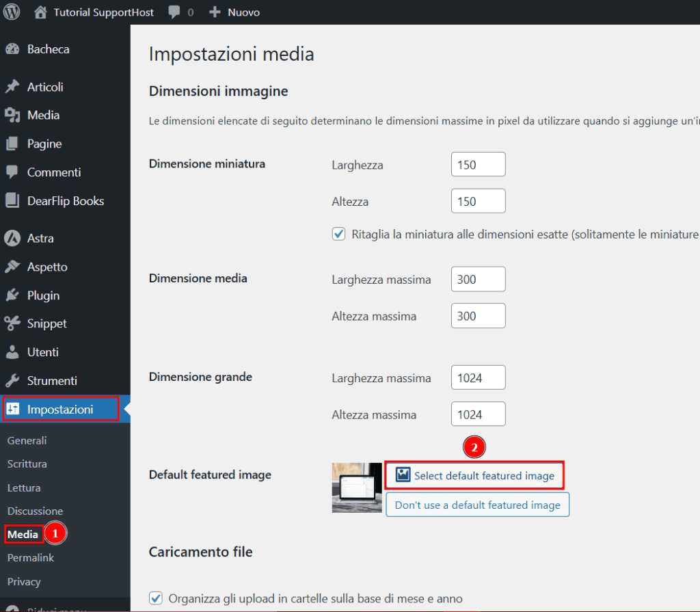Switch to the Permalink settings page

point(30,557)
